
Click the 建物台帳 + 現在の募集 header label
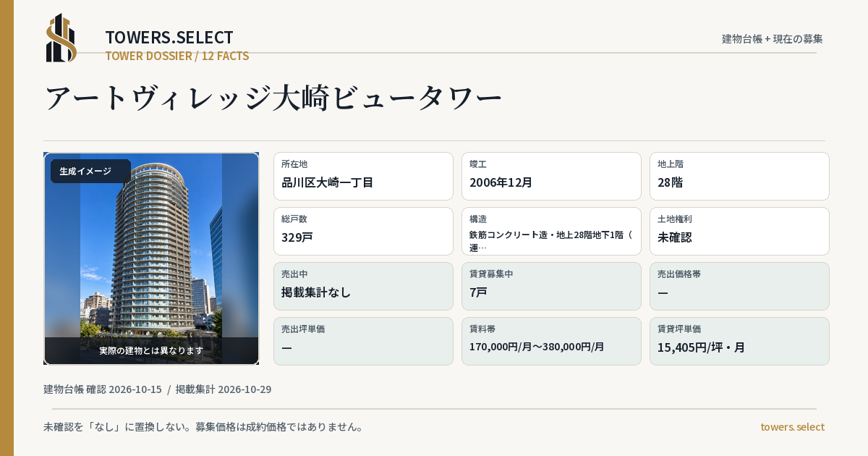(773, 38)
